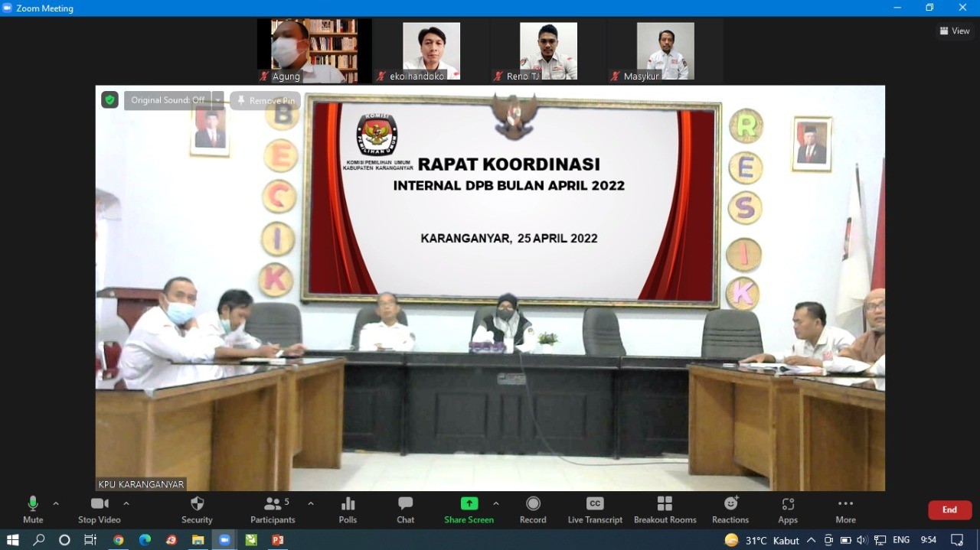Expand video options arrow beside Stop Video
Screen dimensions: 980x550
point(126,503)
